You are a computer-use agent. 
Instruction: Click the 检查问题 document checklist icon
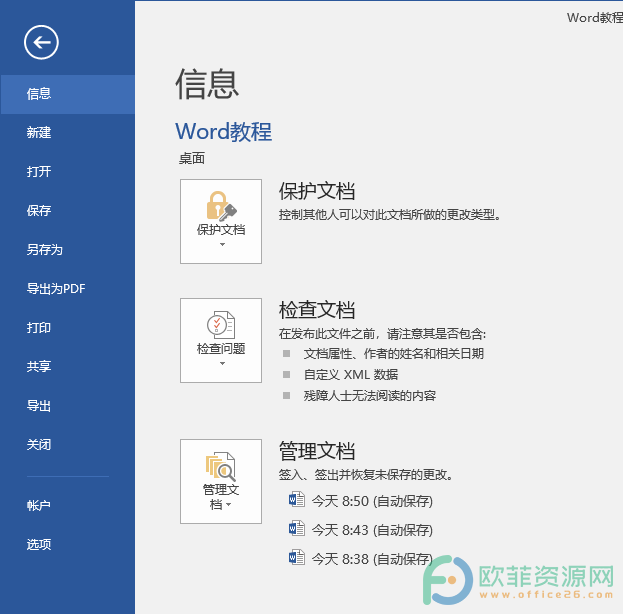(x=221, y=325)
